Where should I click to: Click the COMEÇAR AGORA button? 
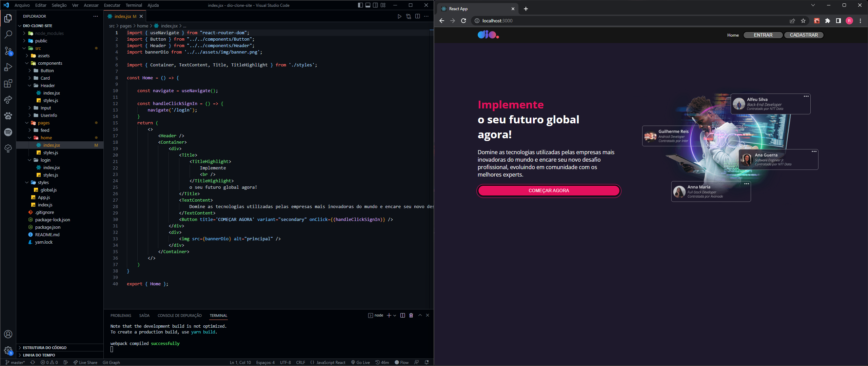(x=549, y=190)
